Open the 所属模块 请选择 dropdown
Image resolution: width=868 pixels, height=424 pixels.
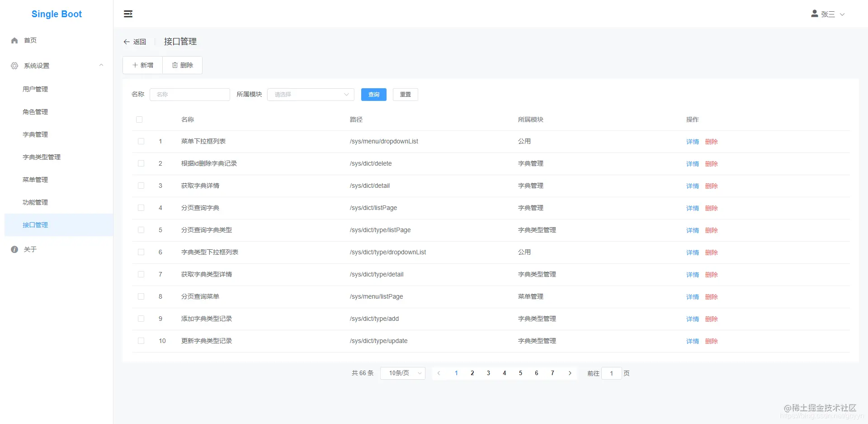point(311,95)
